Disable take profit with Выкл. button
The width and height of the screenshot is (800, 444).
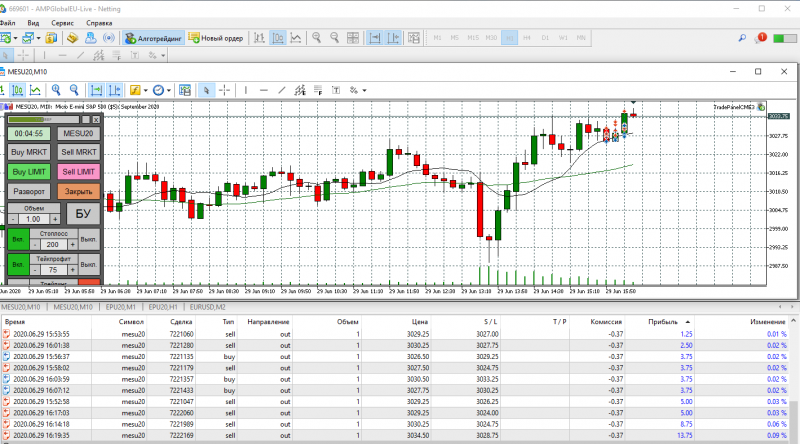click(x=90, y=266)
